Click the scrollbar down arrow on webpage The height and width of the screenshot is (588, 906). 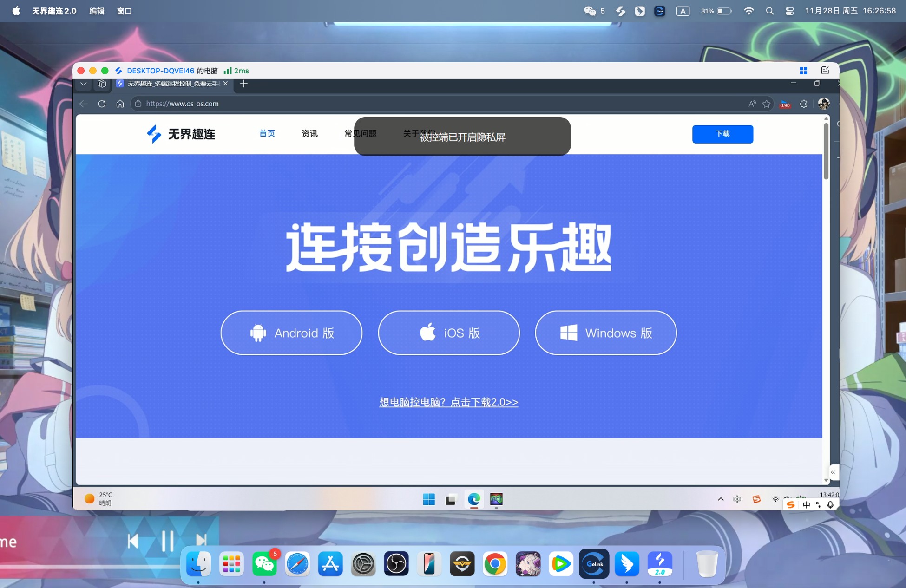(826, 480)
